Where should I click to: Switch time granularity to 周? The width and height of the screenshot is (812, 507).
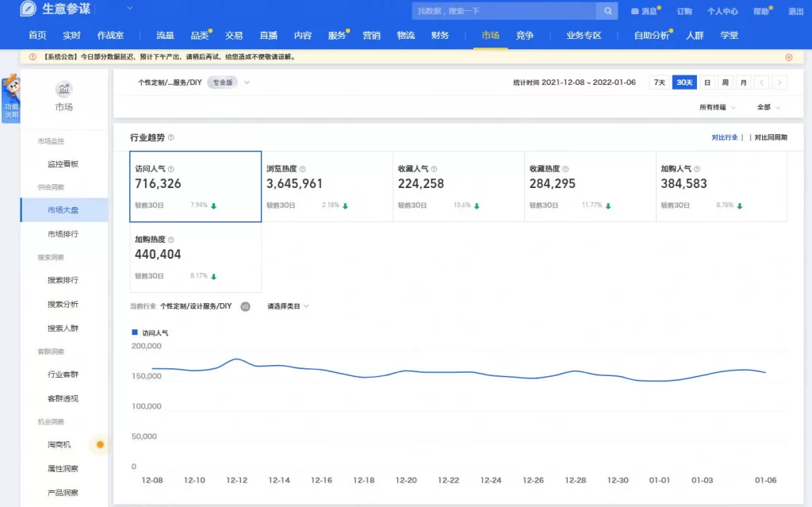point(725,83)
